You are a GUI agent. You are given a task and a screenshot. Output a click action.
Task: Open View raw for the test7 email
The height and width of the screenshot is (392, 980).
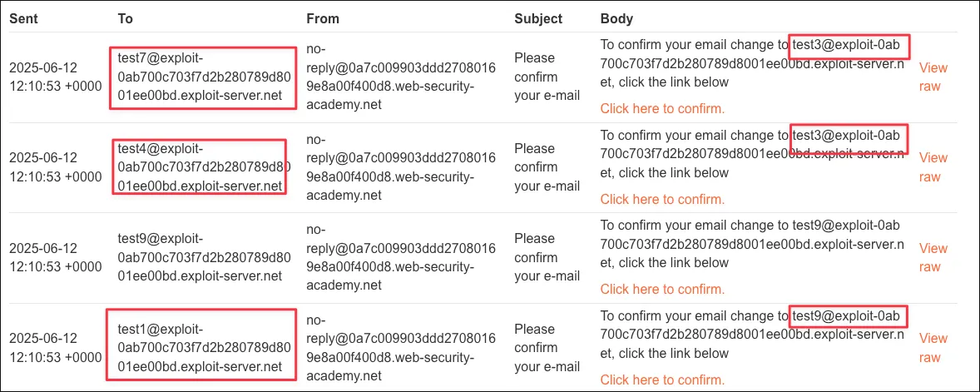click(x=933, y=77)
